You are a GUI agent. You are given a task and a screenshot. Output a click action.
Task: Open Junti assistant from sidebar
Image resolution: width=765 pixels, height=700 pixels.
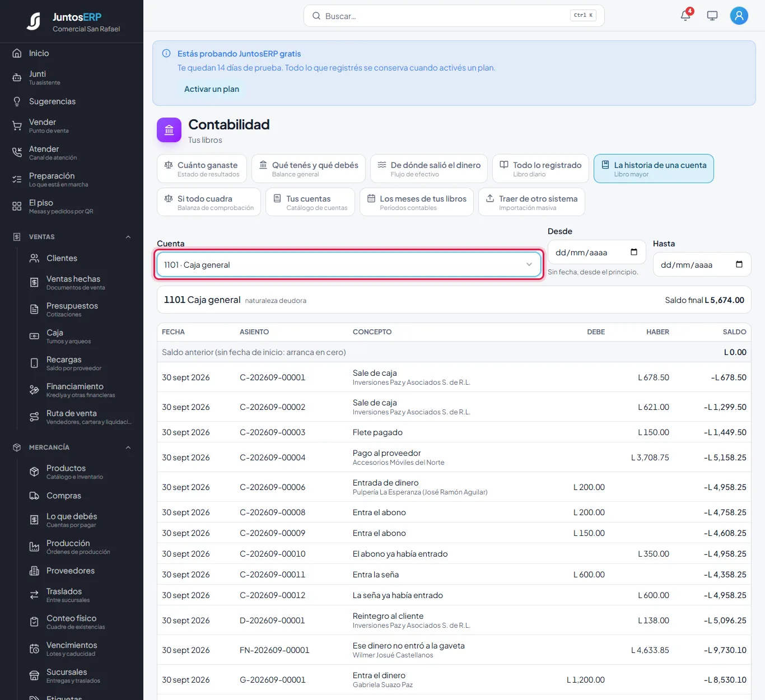(x=72, y=77)
